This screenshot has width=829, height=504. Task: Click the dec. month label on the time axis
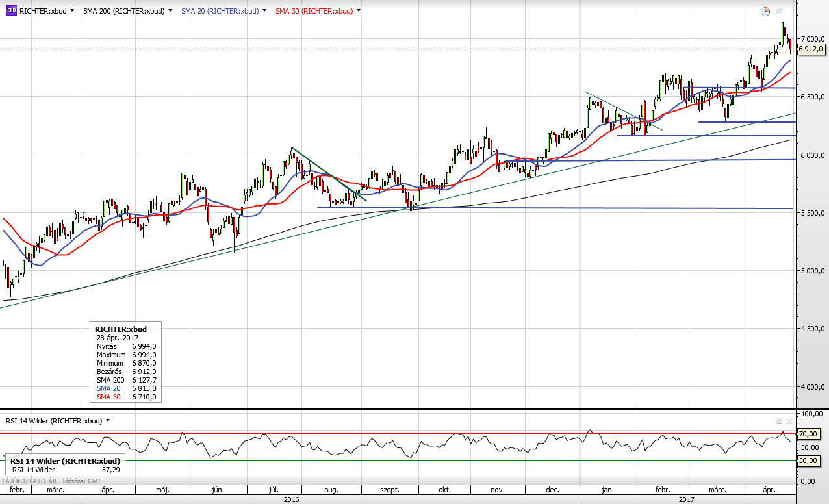(552, 490)
